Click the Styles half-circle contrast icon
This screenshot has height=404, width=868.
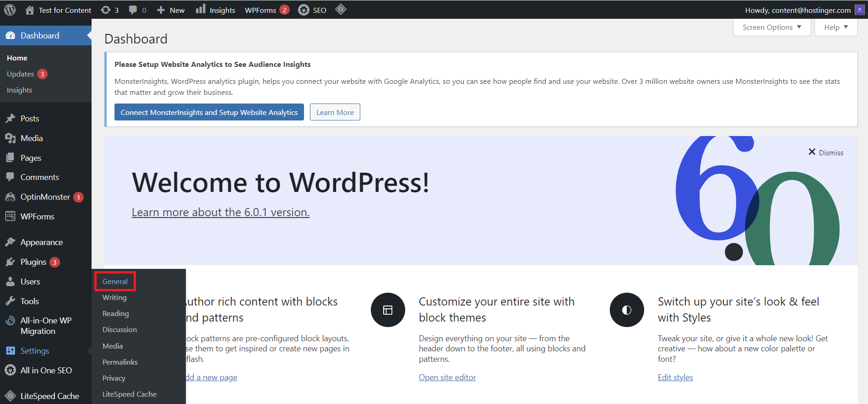[627, 310]
